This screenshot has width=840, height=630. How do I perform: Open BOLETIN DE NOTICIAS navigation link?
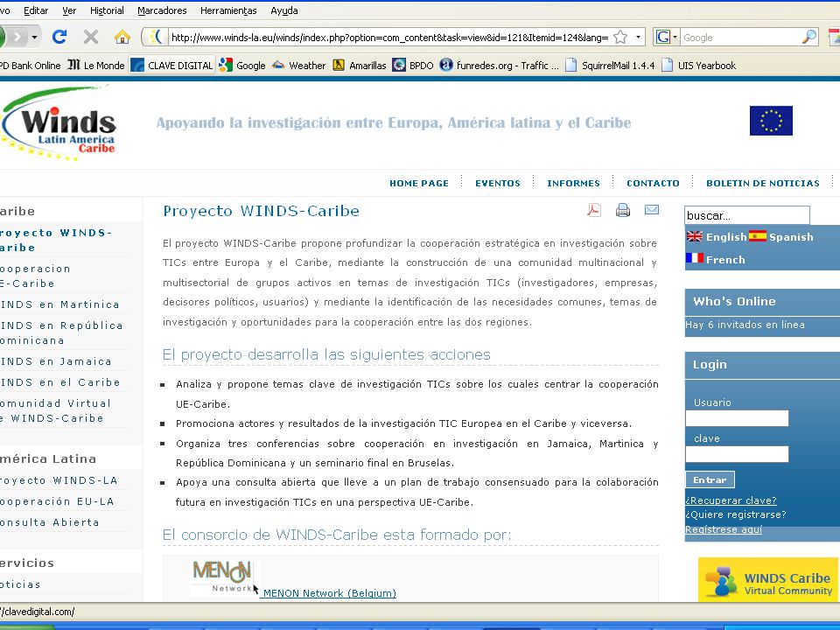pos(763,183)
